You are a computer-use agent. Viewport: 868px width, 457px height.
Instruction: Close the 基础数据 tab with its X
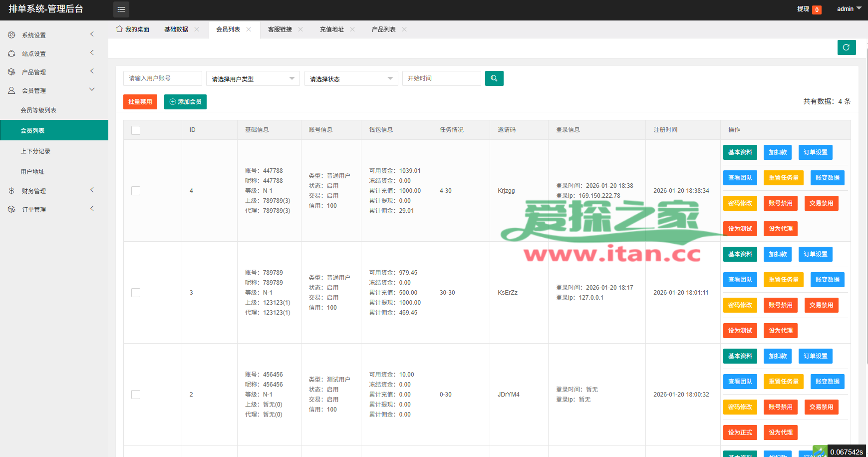(x=197, y=29)
